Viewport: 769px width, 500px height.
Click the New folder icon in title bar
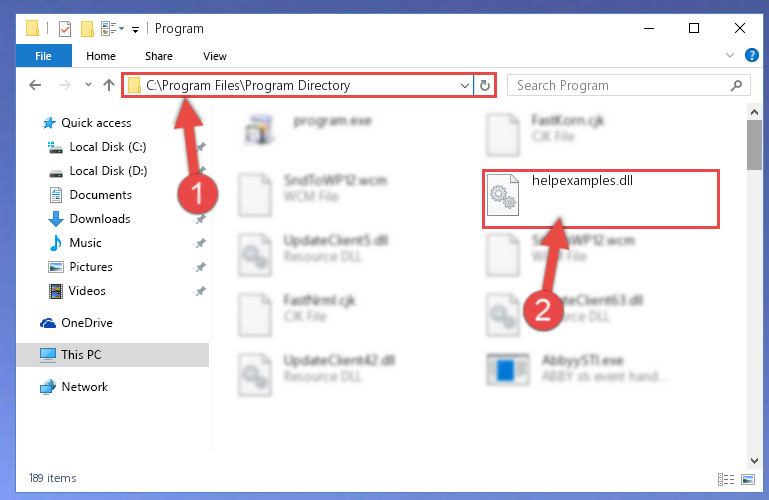point(87,29)
